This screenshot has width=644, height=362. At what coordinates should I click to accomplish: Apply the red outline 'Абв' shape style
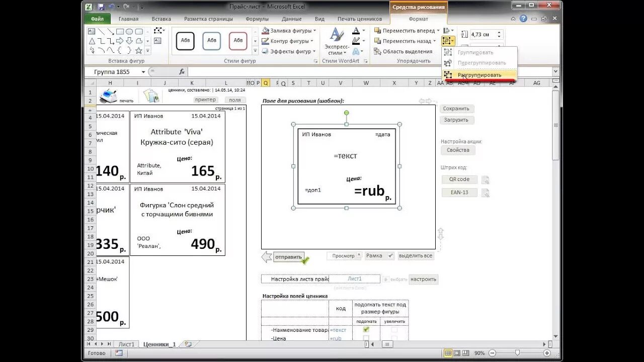(238, 41)
